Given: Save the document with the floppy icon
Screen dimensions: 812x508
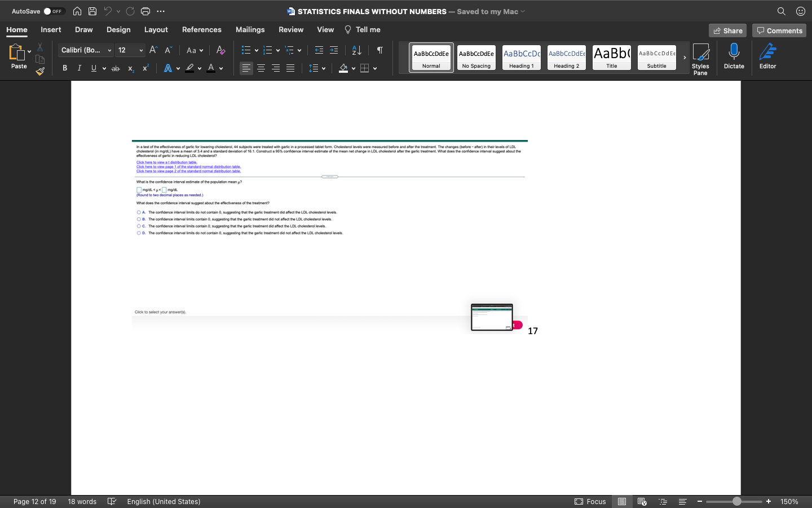Looking at the screenshot, I should click(x=92, y=11).
